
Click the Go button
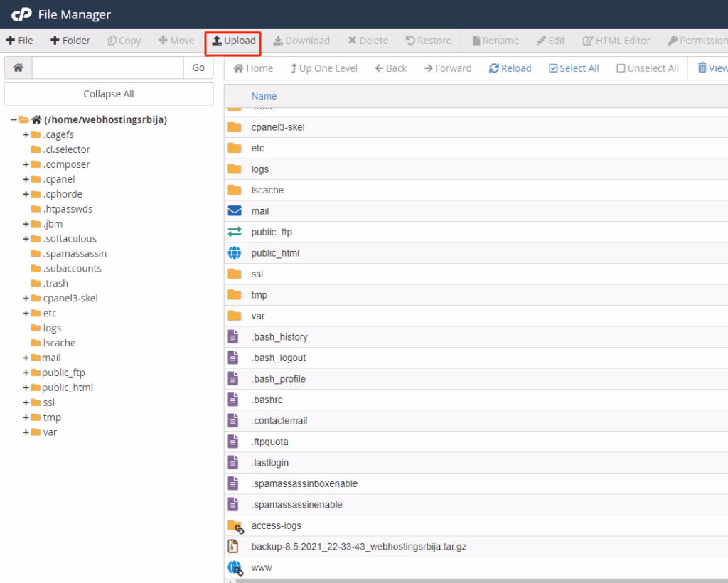198,68
